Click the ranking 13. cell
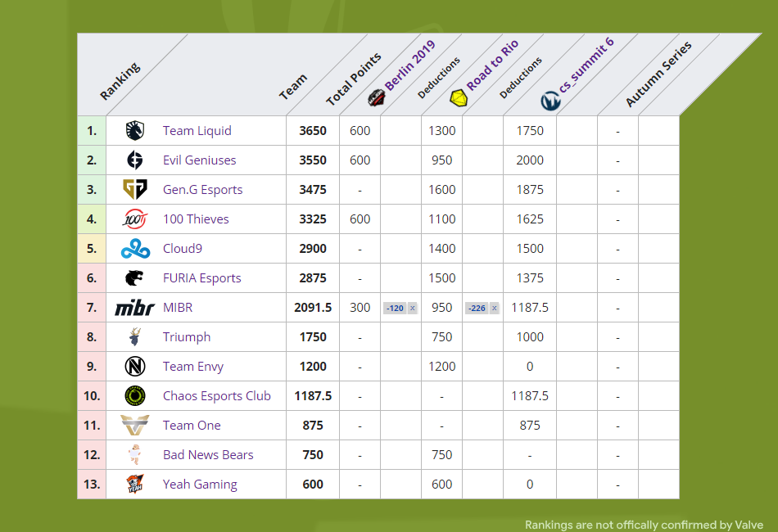The image size is (778, 532). 92,484
